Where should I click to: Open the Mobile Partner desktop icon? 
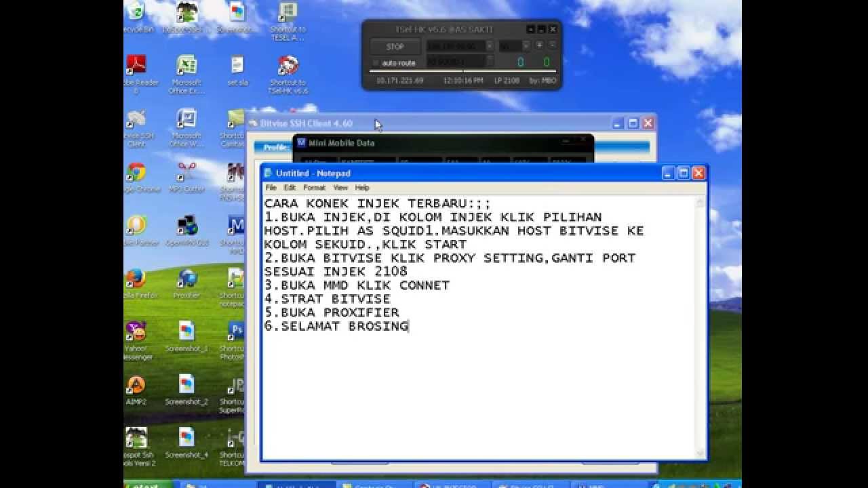tap(139, 230)
